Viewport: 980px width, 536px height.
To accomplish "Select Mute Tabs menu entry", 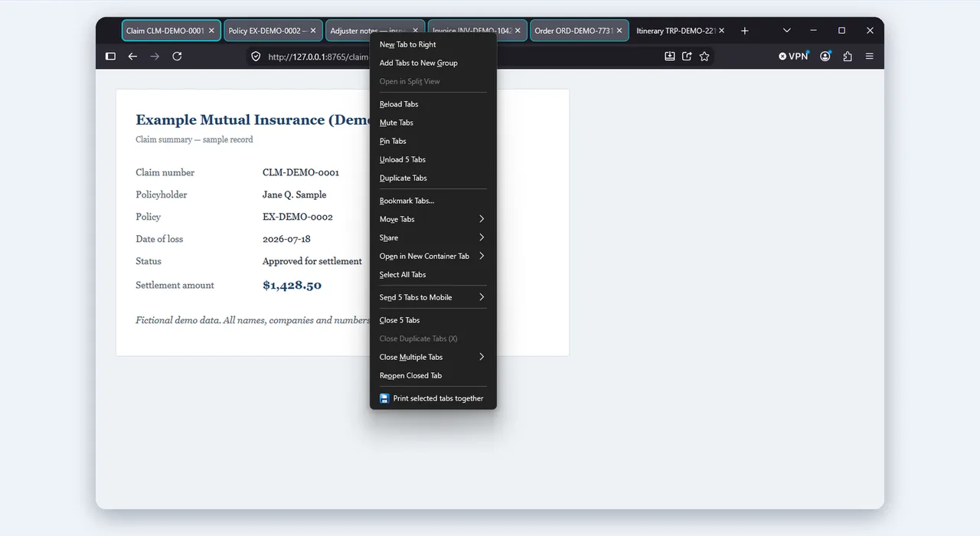I will [433, 123].
